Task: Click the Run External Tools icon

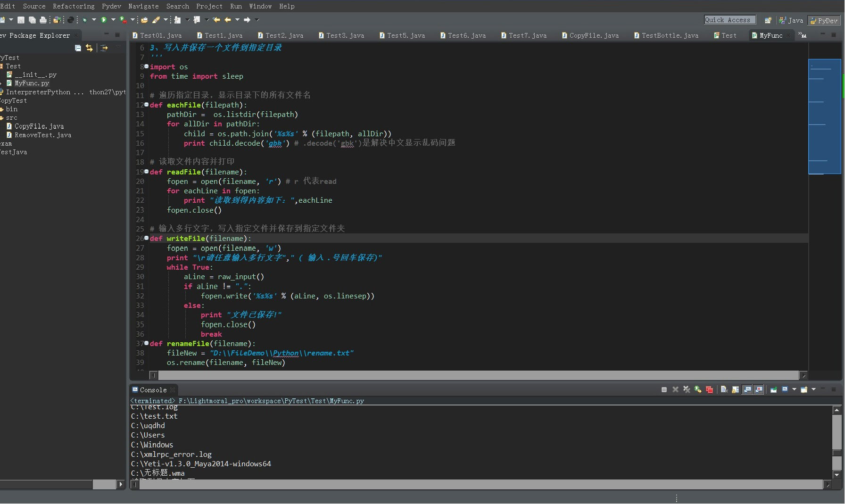Action: pyautogui.click(x=123, y=20)
